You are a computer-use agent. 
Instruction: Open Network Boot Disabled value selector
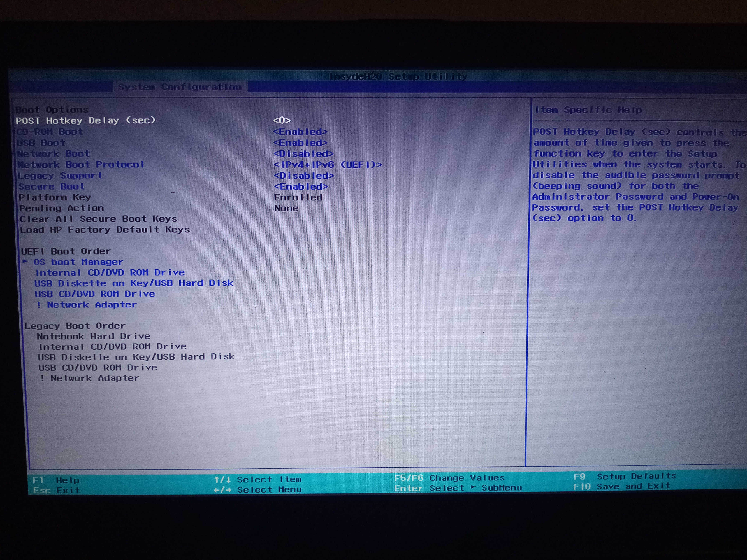[x=303, y=154]
